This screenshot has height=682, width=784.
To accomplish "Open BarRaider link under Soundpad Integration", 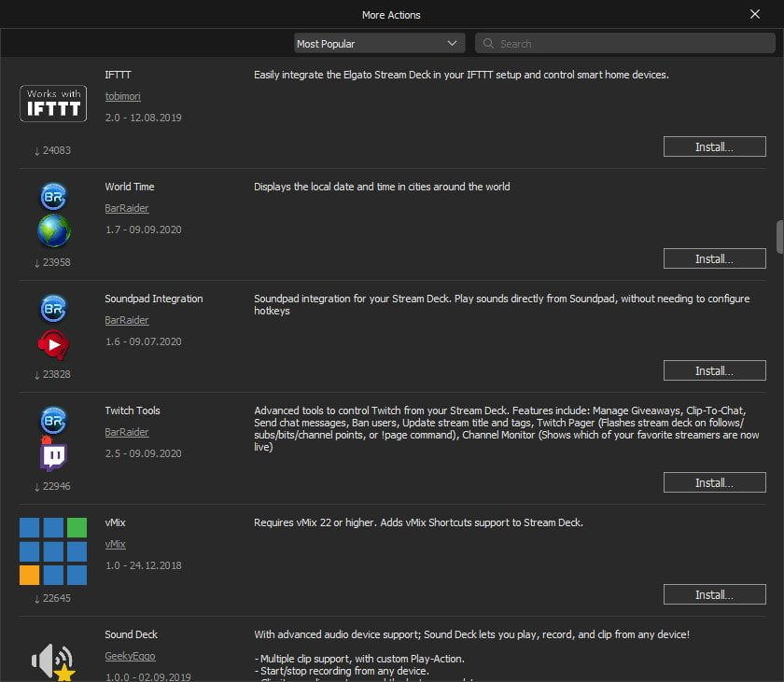I will pos(127,320).
